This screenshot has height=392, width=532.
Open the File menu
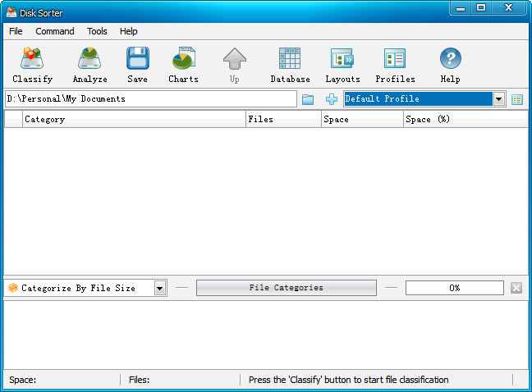click(16, 31)
